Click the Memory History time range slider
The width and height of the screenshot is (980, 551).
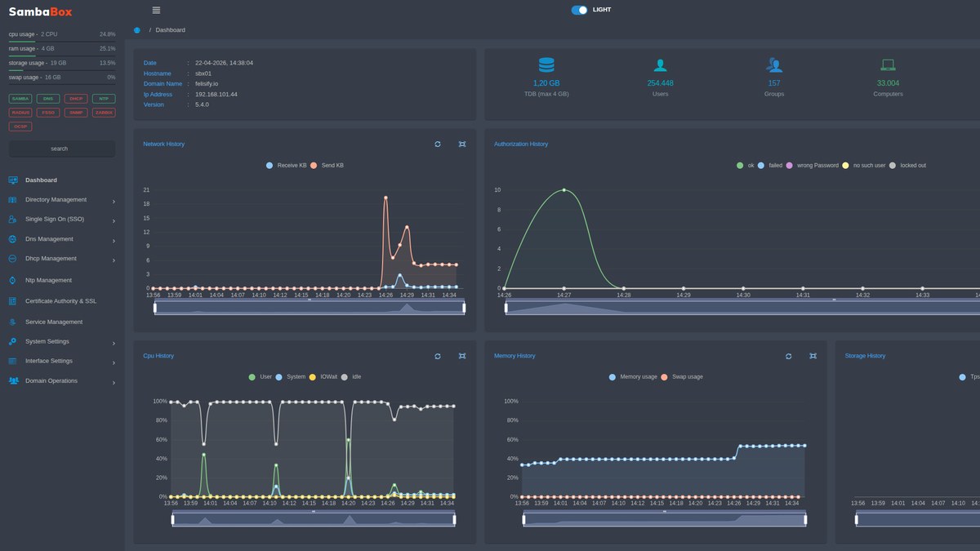pos(664,519)
